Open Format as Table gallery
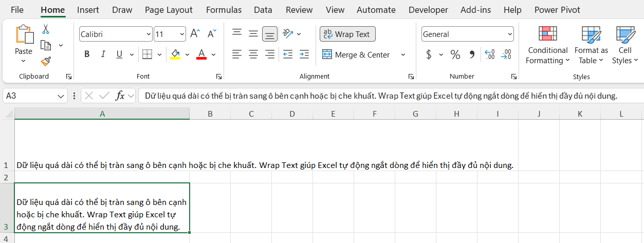The width and height of the screenshot is (644, 243). tap(591, 45)
